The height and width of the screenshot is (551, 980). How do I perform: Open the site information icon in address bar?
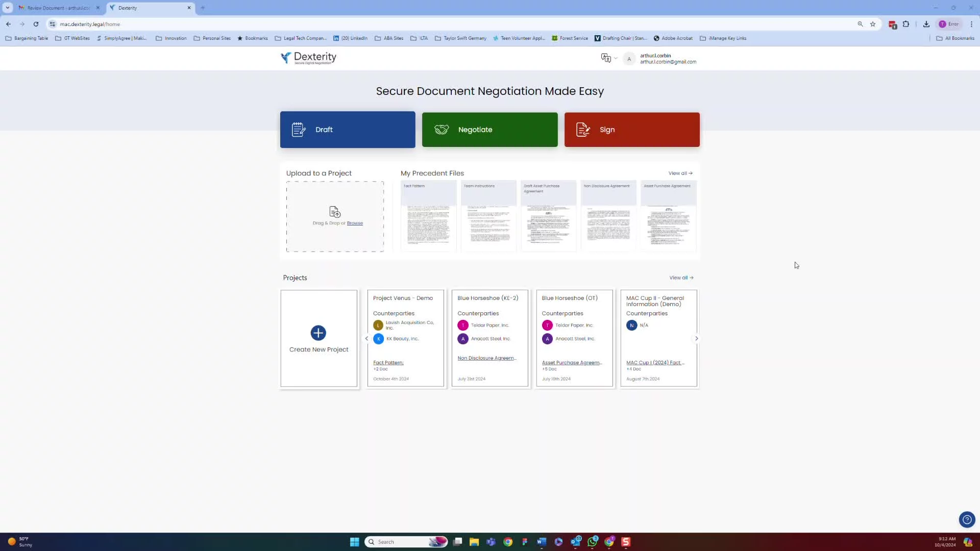52,24
